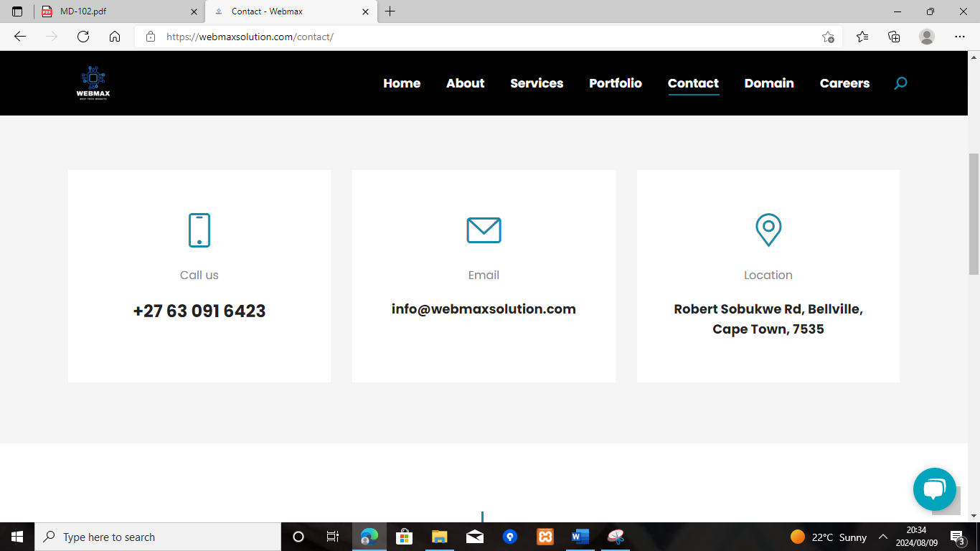The height and width of the screenshot is (551, 980).
Task: Click the Webmax logo in header
Action: click(x=93, y=83)
